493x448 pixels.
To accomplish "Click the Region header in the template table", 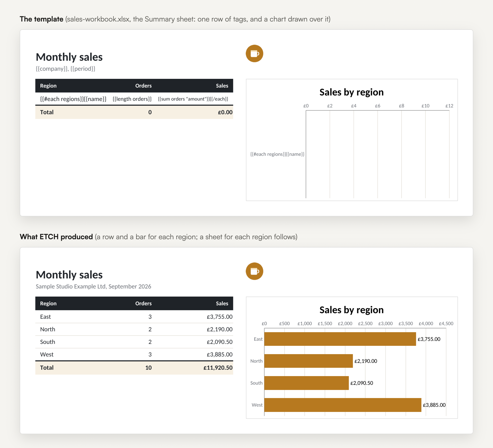I will (48, 86).
